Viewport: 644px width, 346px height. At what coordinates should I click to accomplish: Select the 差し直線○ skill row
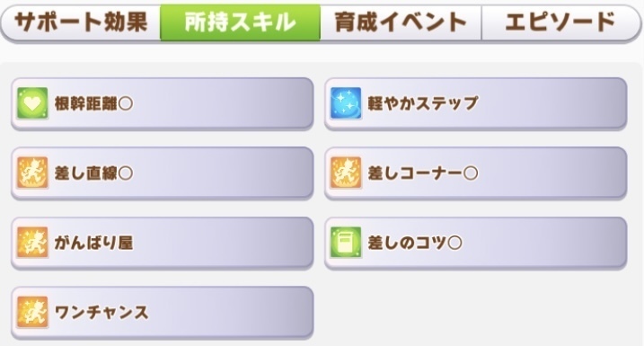tap(163, 173)
